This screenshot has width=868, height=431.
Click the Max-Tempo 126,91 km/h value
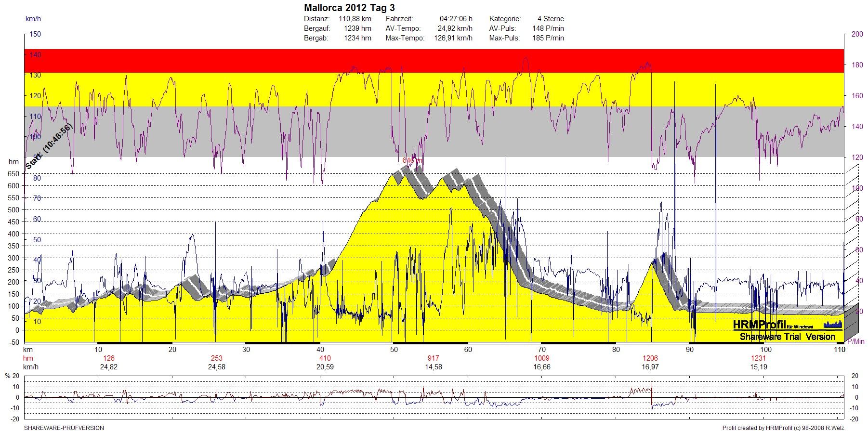click(453, 38)
